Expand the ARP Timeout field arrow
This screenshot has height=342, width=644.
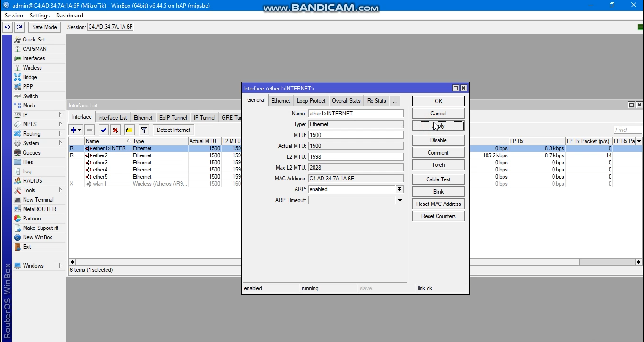[400, 200]
